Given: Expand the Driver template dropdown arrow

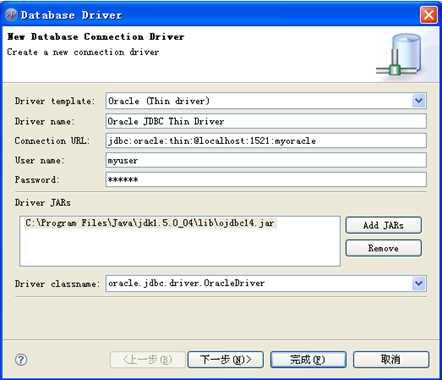Looking at the screenshot, I should (x=419, y=101).
